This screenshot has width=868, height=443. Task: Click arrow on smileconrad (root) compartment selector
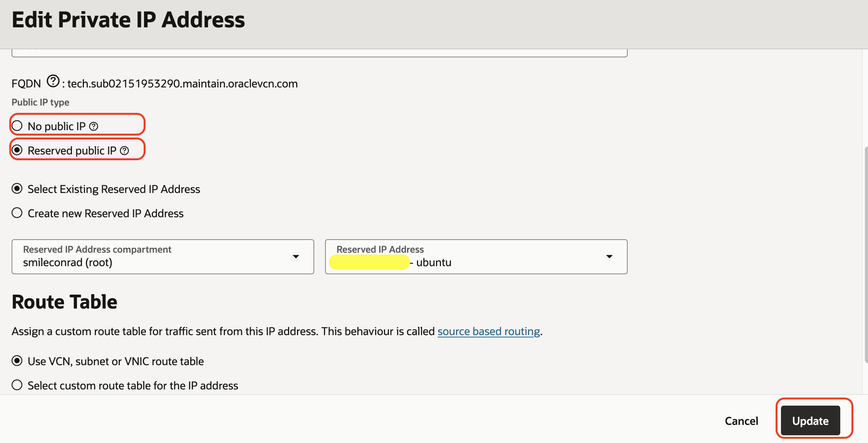point(296,257)
